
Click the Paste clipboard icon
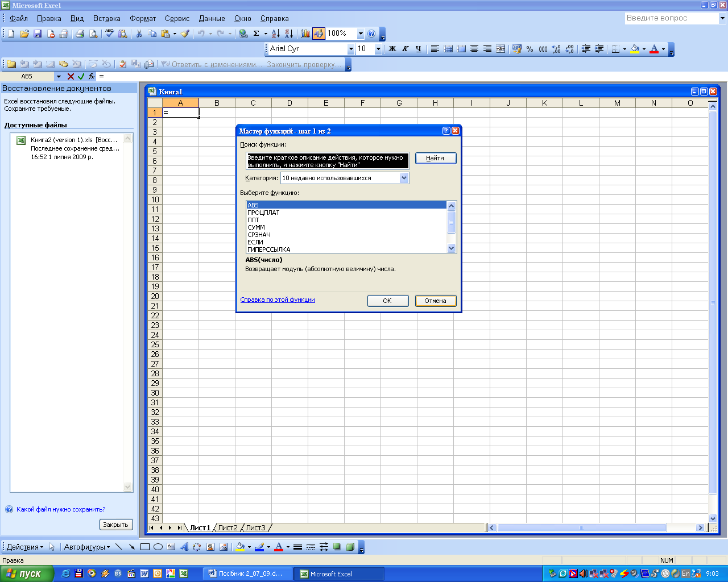[x=166, y=34]
